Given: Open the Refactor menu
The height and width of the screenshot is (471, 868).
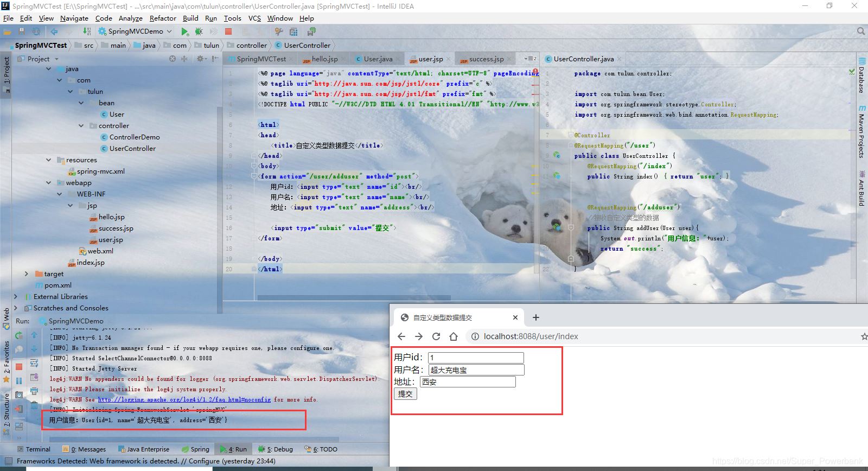Looking at the screenshot, I should click(x=163, y=18).
